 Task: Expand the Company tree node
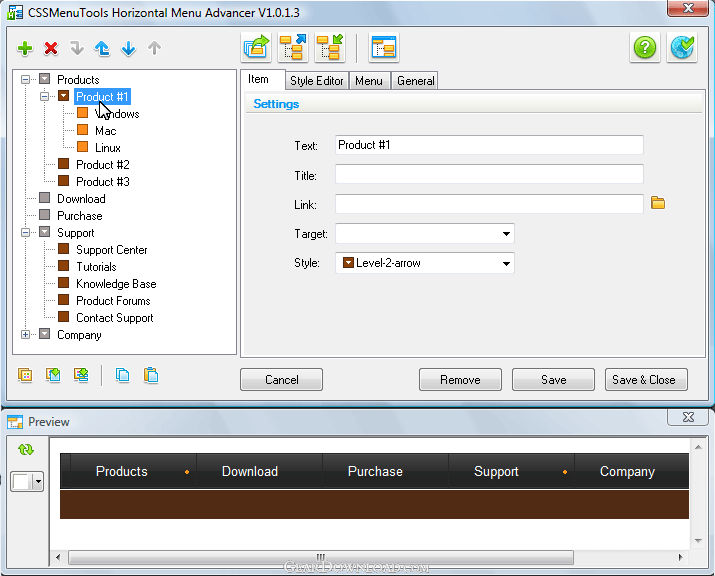26,334
